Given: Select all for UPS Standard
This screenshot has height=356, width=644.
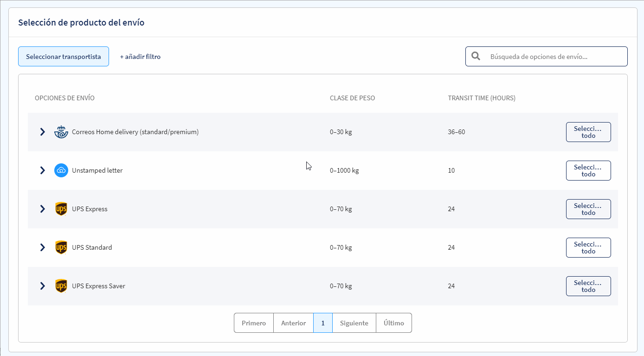Looking at the screenshot, I should click(x=588, y=247).
